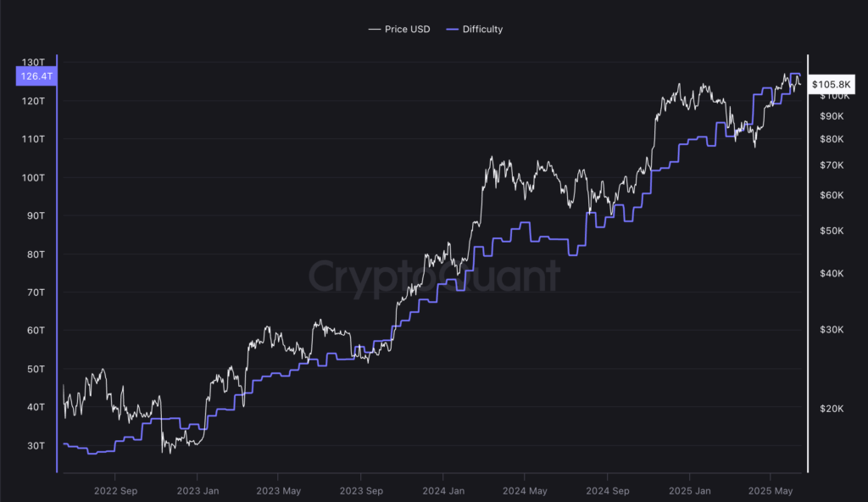Select the 2024 Jan date label
The width and height of the screenshot is (868, 502).
[x=443, y=491]
